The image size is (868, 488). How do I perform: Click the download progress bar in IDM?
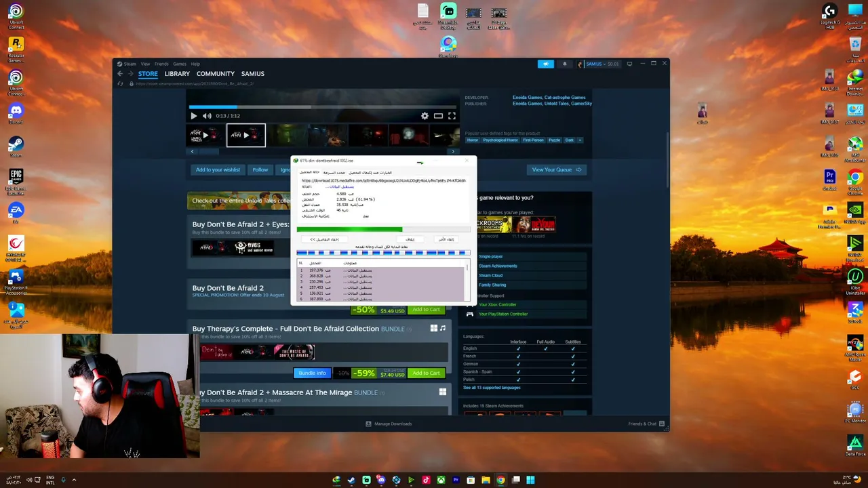click(x=383, y=230)
